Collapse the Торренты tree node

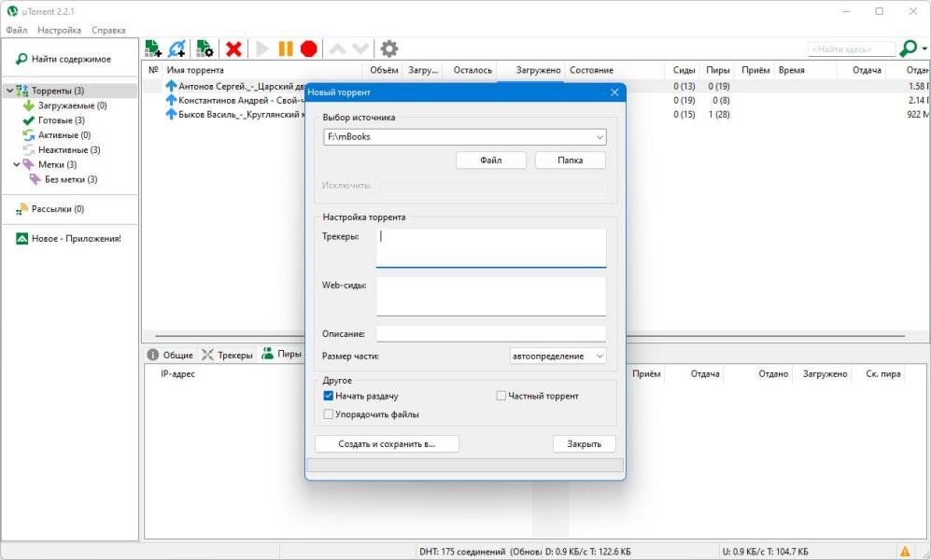(9, 91)
